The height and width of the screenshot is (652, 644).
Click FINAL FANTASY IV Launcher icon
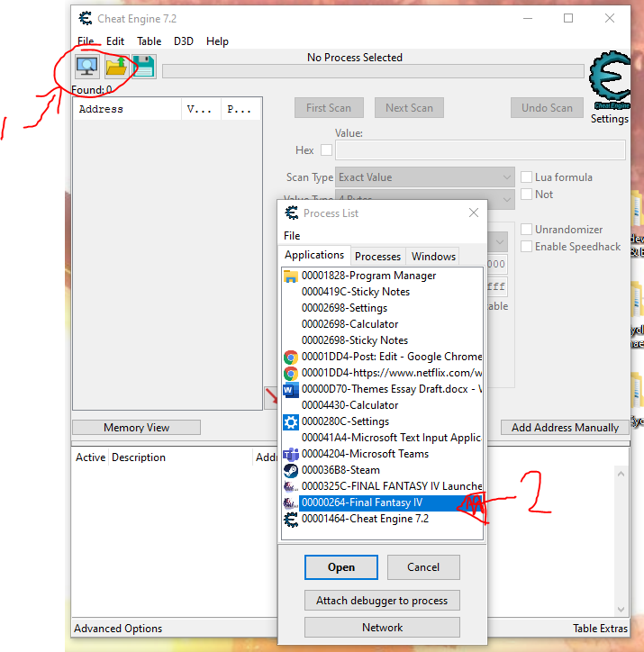click(291, 486)
